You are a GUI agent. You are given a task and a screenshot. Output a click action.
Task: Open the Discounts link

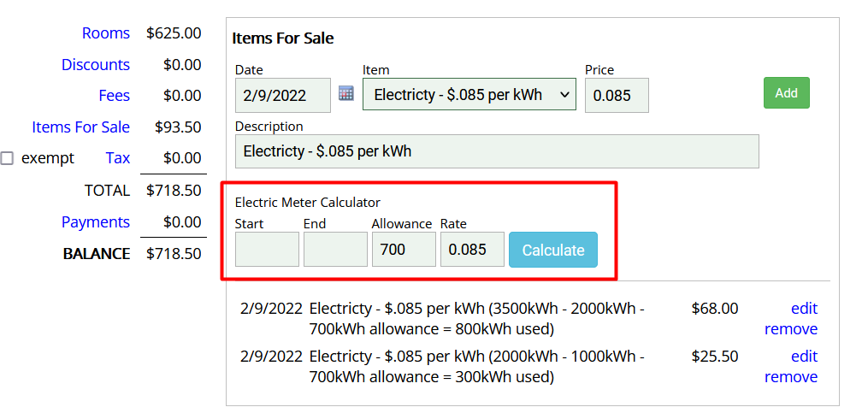coord(96,65)
